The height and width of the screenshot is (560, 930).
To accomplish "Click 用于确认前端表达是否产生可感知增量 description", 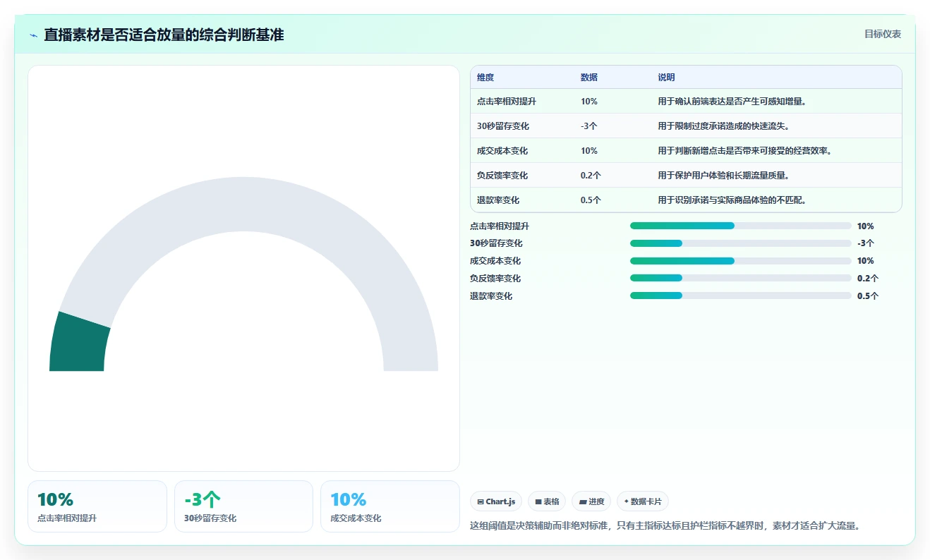I will 732,102.
